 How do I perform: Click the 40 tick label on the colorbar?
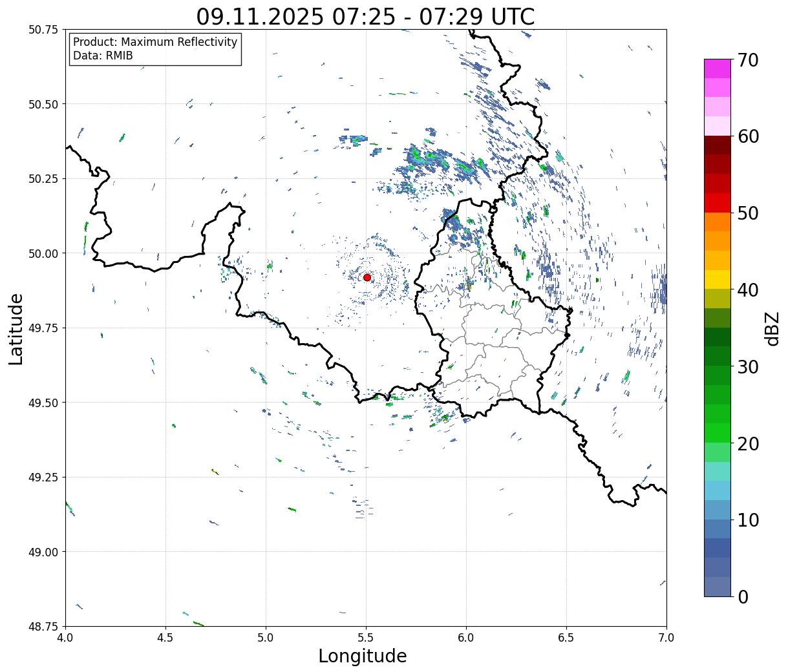pos(747,290)
